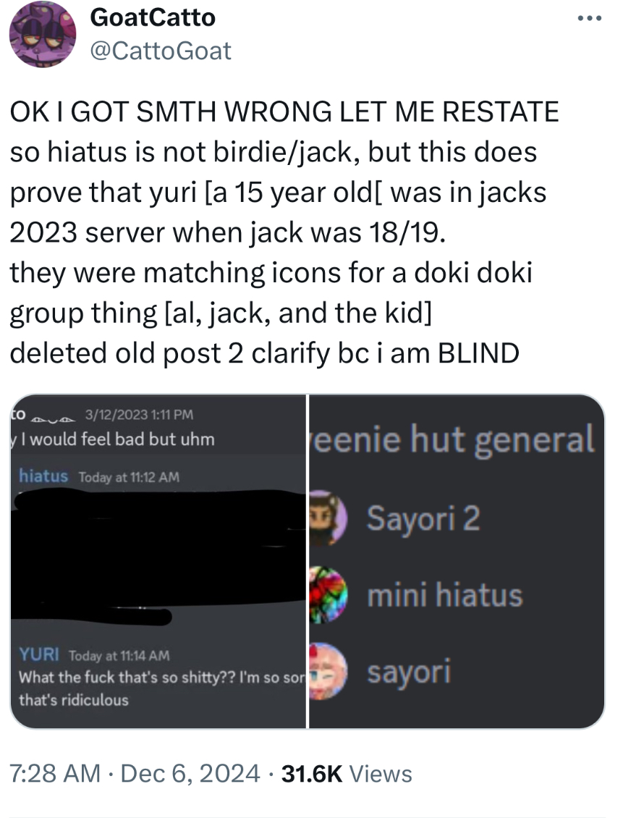Click the tweet text starting OK I GOT
This screenshot has width=644, height=818.
284,232
